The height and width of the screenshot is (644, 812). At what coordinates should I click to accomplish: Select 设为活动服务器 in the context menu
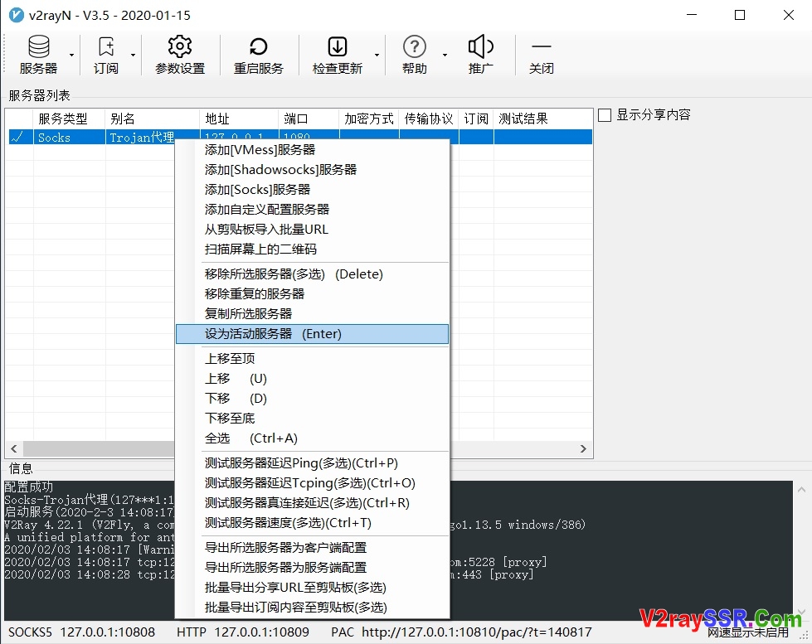click(x=274, y=333)
